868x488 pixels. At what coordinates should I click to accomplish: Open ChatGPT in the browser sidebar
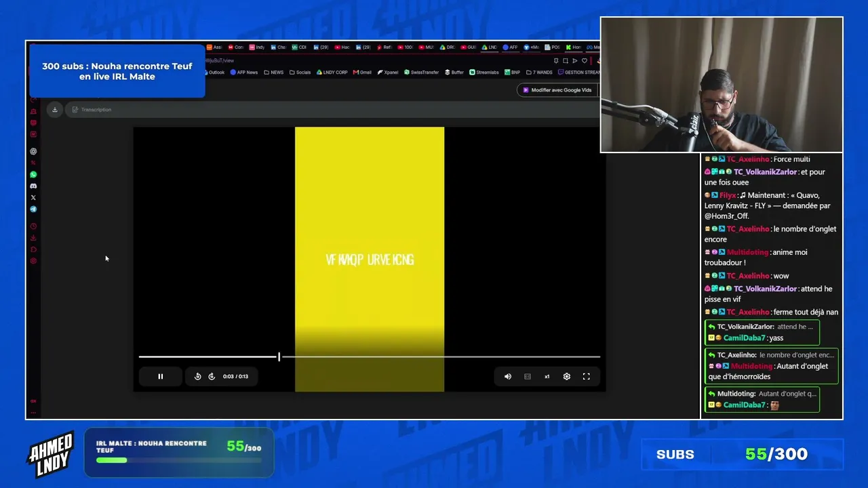(x=33, y=151)
